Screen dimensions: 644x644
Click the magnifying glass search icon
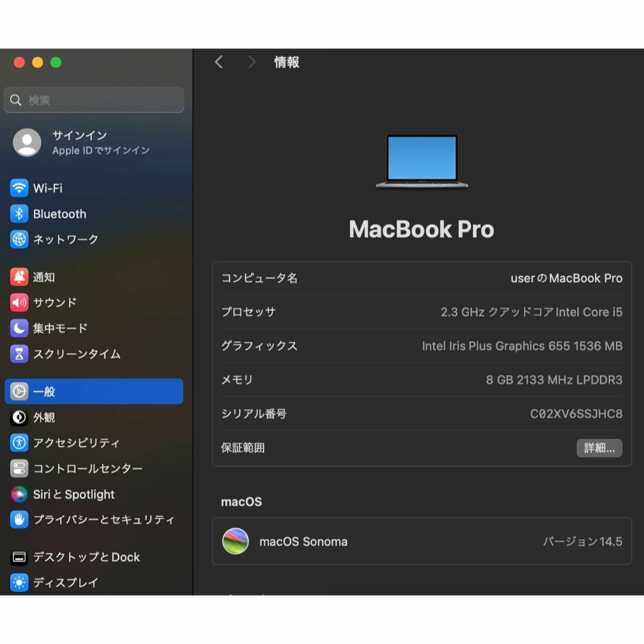tap(16, 100)
